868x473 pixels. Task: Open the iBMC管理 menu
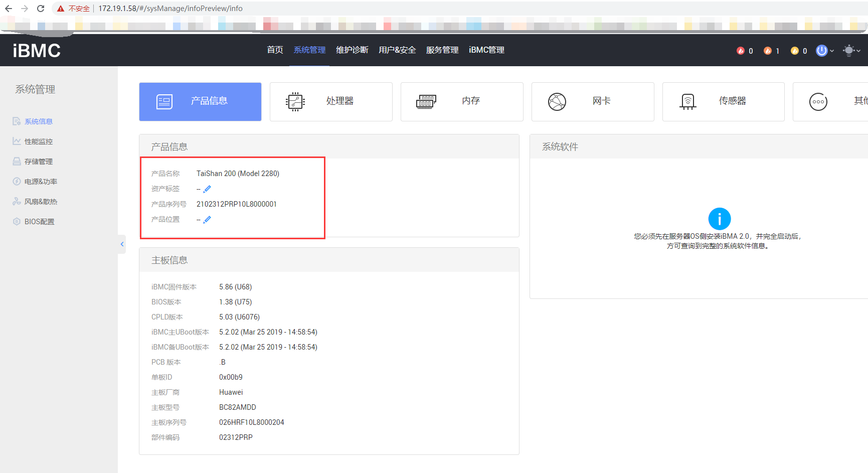coord(486,50)
